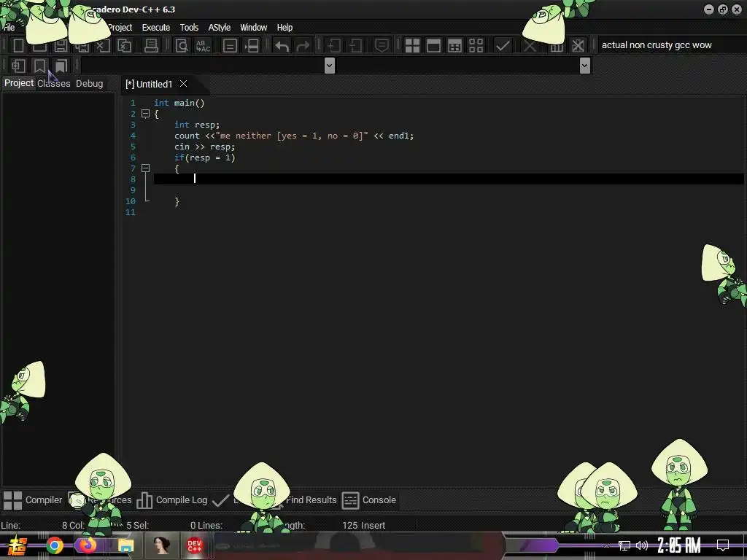Click the Indent toolbar icon
This screenshot has height=560, width=747.
[x=333, y=46]
